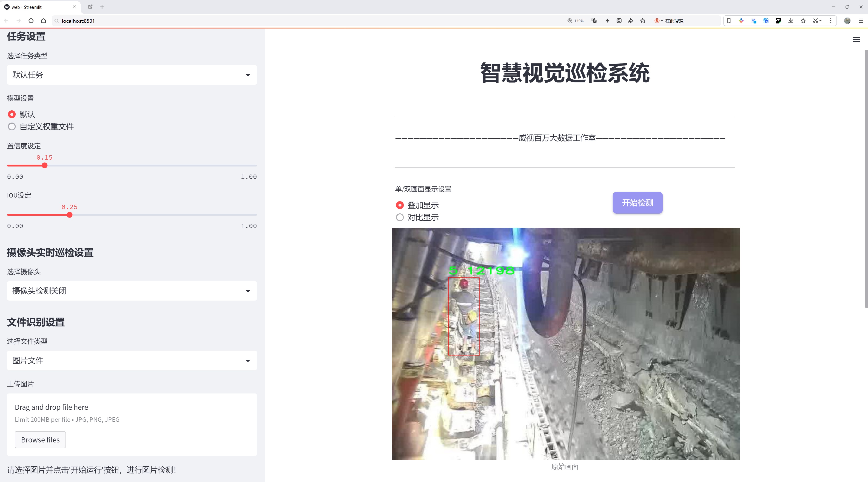This screenshot has height=482, width=868.
Task: Click the black and green note extension icon
Action: pyautogui.click(x=778, y=21)
